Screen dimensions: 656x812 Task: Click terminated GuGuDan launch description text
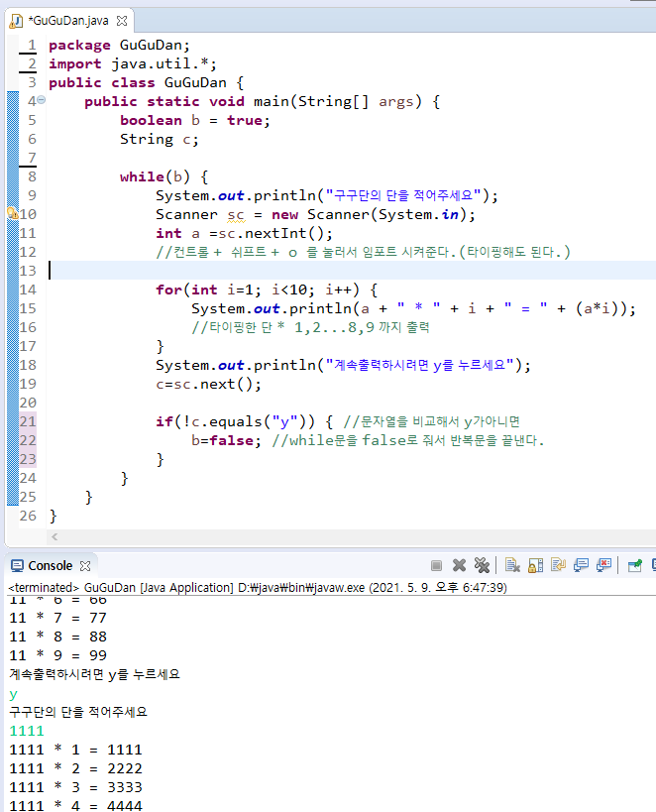(258, 588)
